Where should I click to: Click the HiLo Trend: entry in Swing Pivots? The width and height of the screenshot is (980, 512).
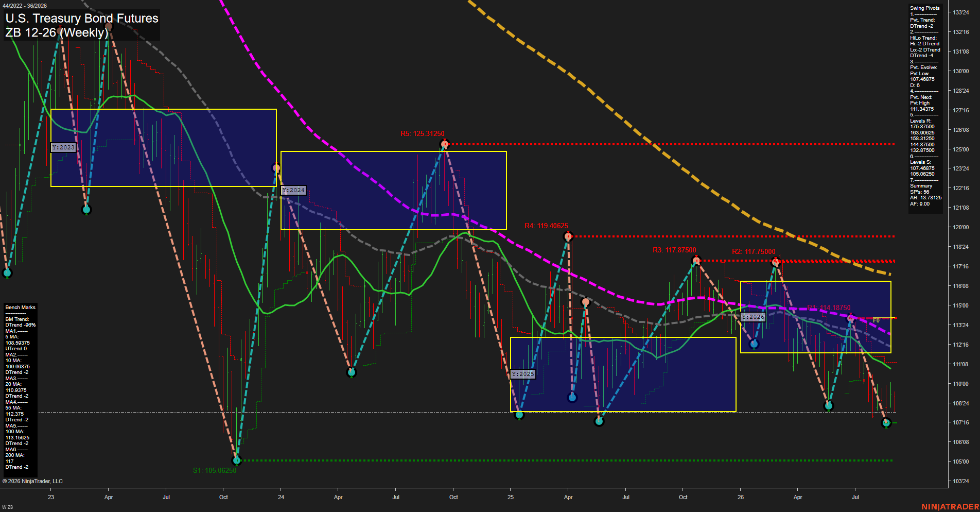923,38
